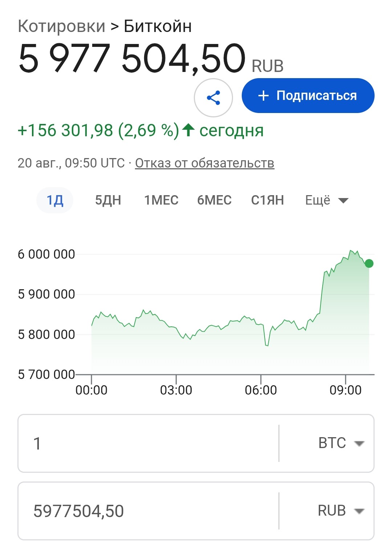Expand the Ещё time range dropdown
392x548 pixels.
pos(327,200)
